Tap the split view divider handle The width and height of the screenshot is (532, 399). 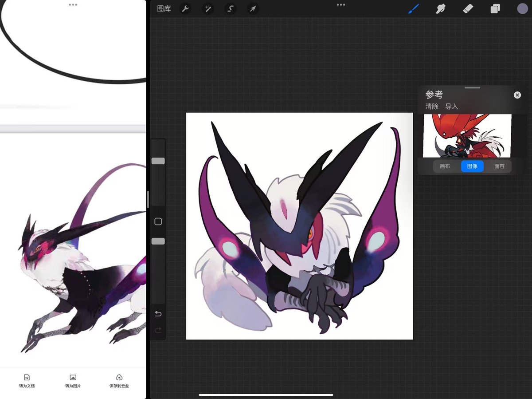point(148,199)
